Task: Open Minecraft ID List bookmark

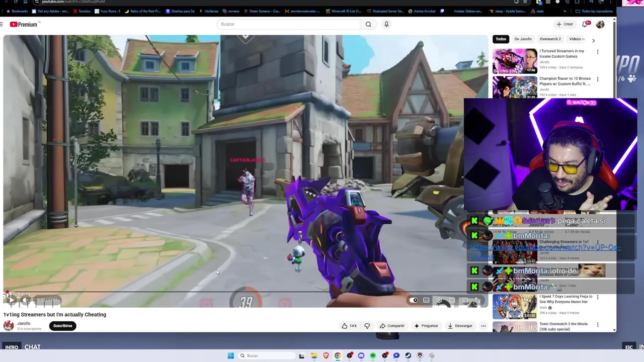Action: pos(343,11)
